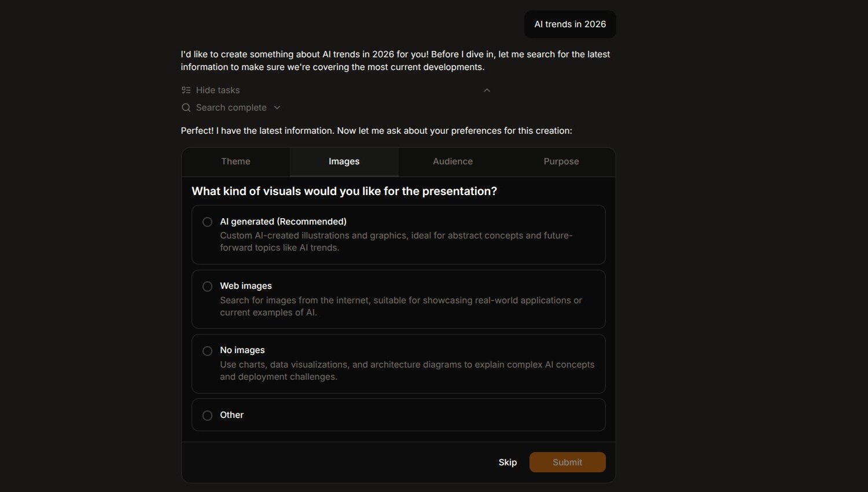Click the Other option card
Screen dimensions: 868x492
[398, 415]
